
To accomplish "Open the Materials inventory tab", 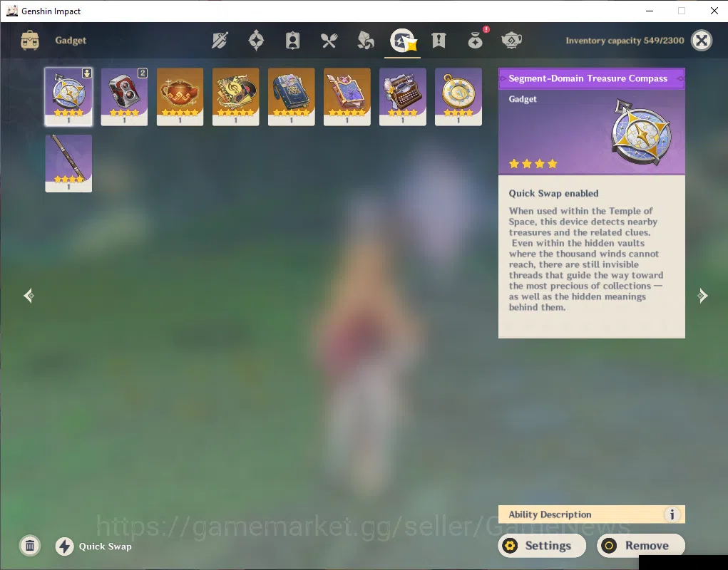I will point(365,41).
